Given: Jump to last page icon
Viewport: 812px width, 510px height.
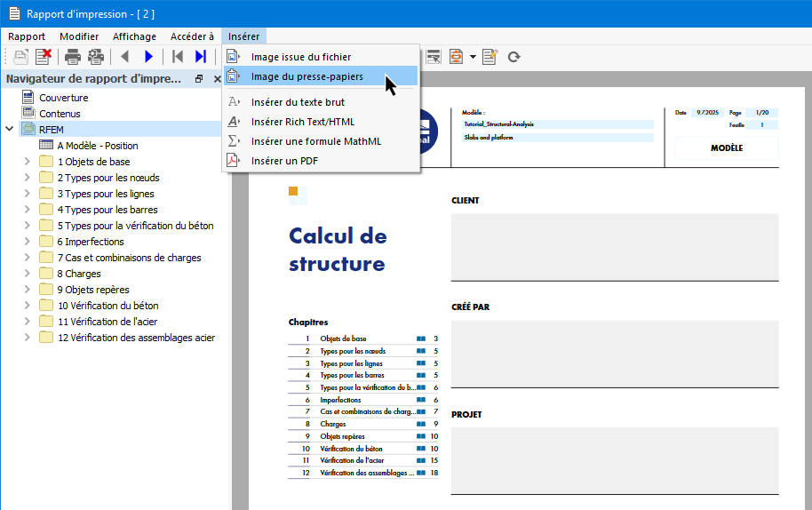Looking at the screenshot, I should (x=201, y=57).
